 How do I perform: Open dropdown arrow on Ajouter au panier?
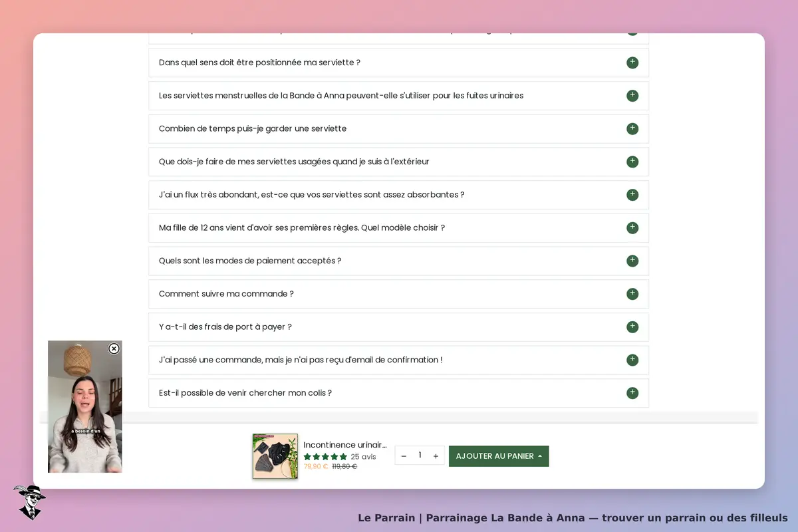coord(540,456)
